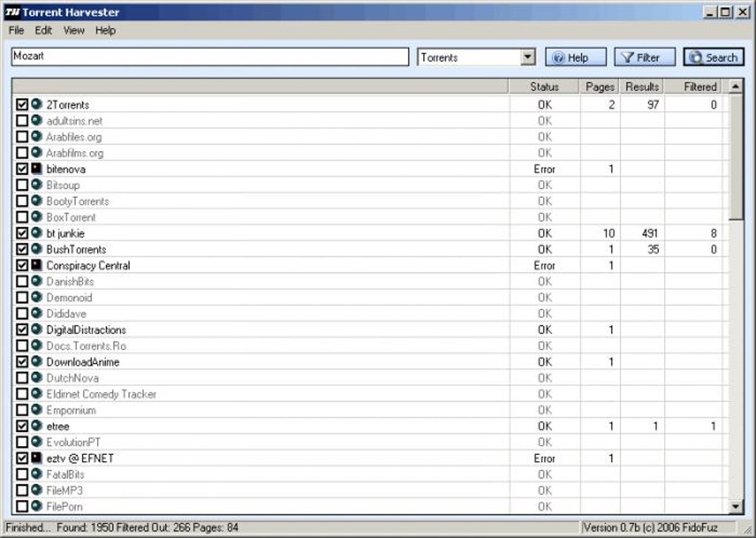Screen dimensions: 756x538
Task: Click the globe icon beside Demonoid
Action: click(x=36, y=297)
